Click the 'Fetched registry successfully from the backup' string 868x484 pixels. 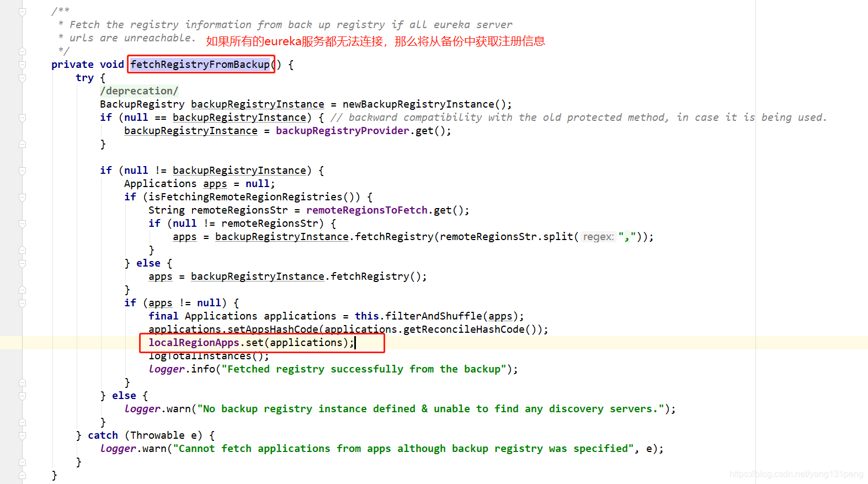[x=364, y=369]
